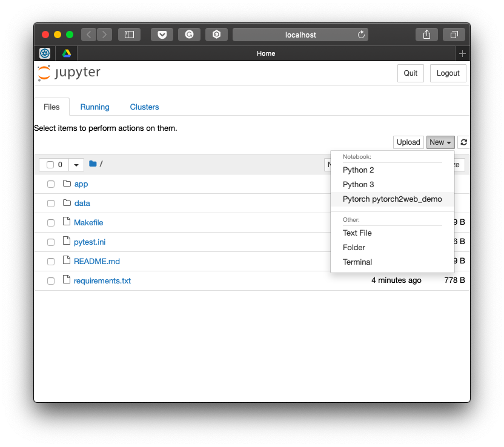Open the pytest.ini file link
504x447 pixels.
90,242
